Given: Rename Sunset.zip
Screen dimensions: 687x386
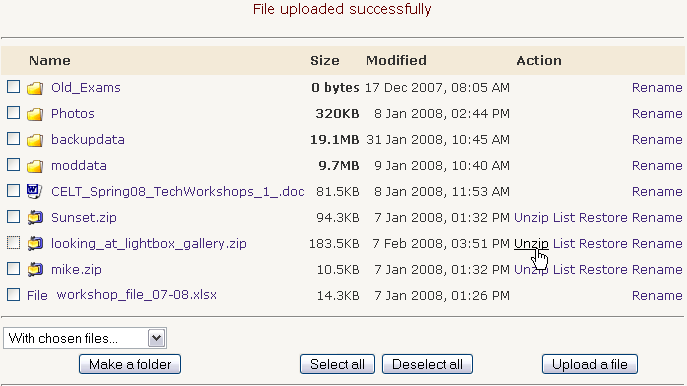Looking at the screenshot, I should (657, 217).
